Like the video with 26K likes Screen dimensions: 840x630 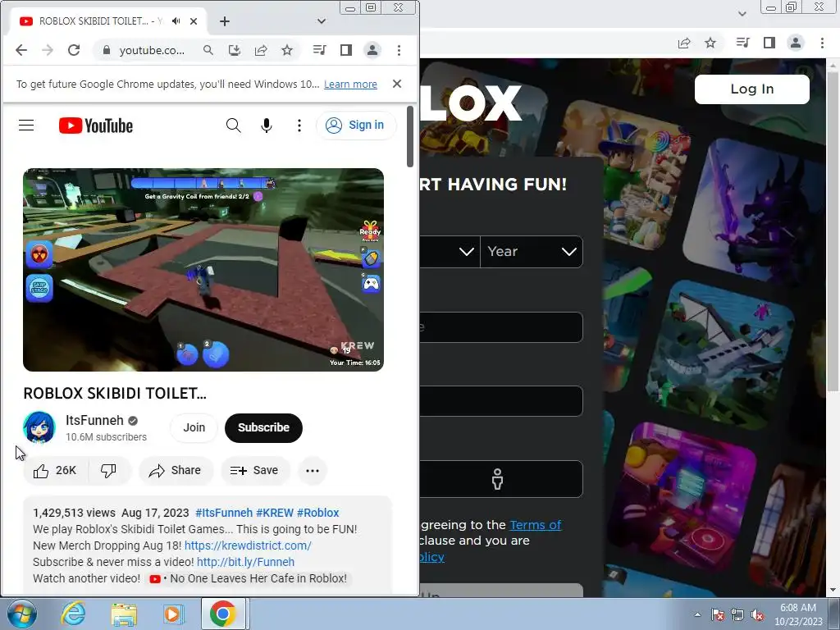click(x=55, y=470)
